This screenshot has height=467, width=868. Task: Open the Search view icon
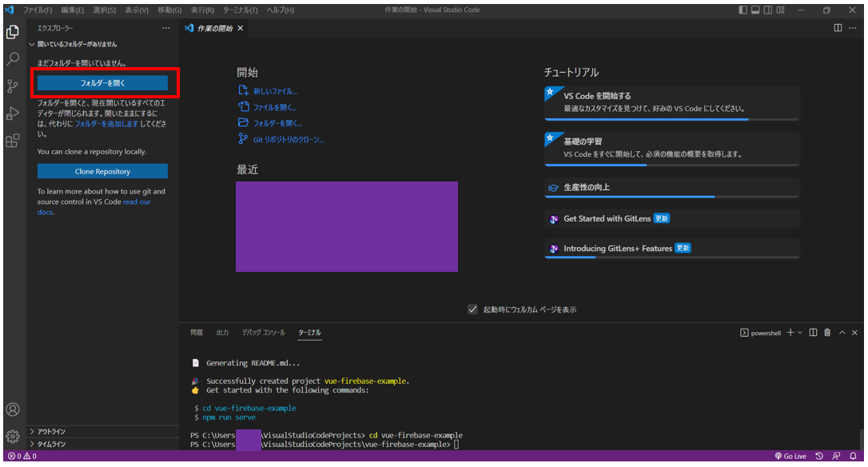(x=12, y=58)
